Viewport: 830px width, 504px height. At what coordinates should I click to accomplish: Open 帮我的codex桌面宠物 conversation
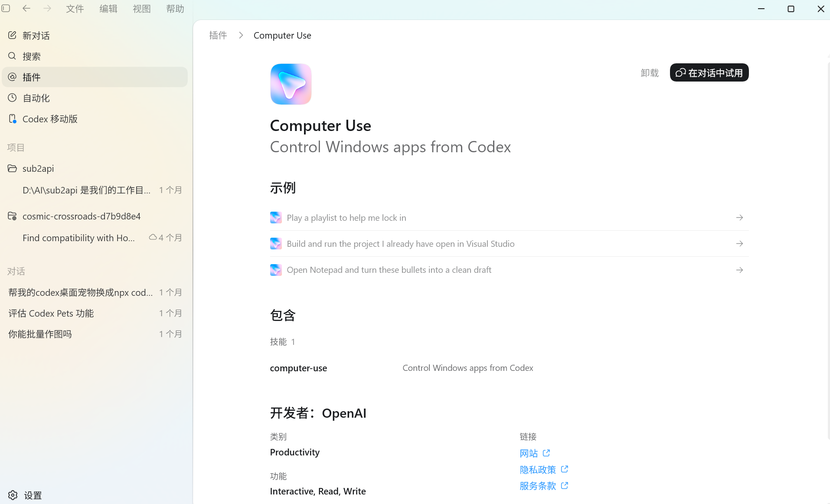coord(95,292)
